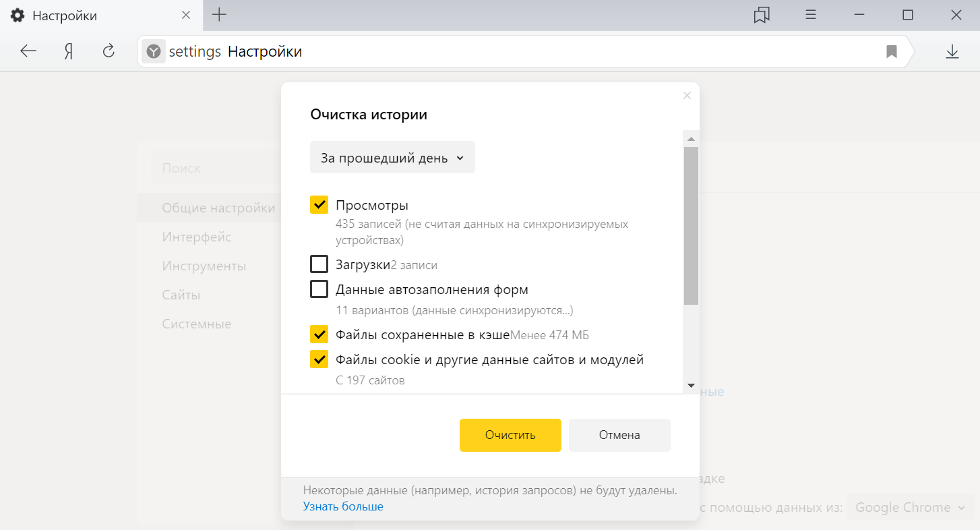Go back using the back arrow

pyautogui.click(x=28, y=51)
